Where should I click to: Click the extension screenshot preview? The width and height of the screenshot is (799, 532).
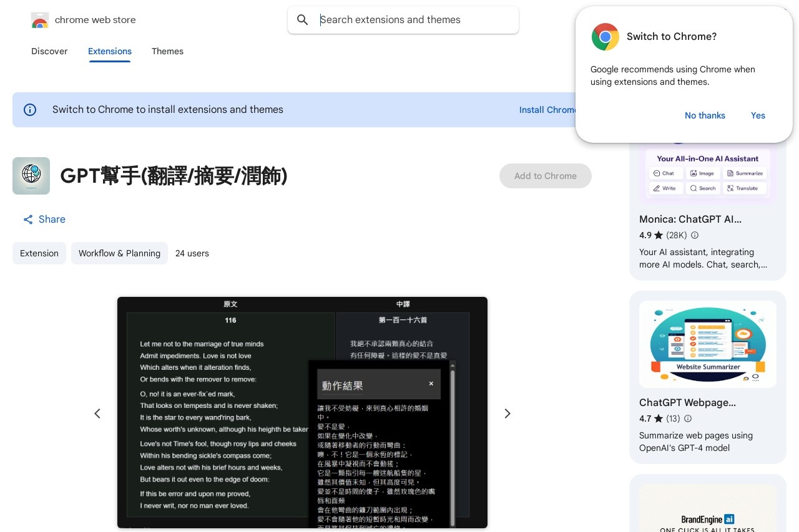tap(302, 413)
